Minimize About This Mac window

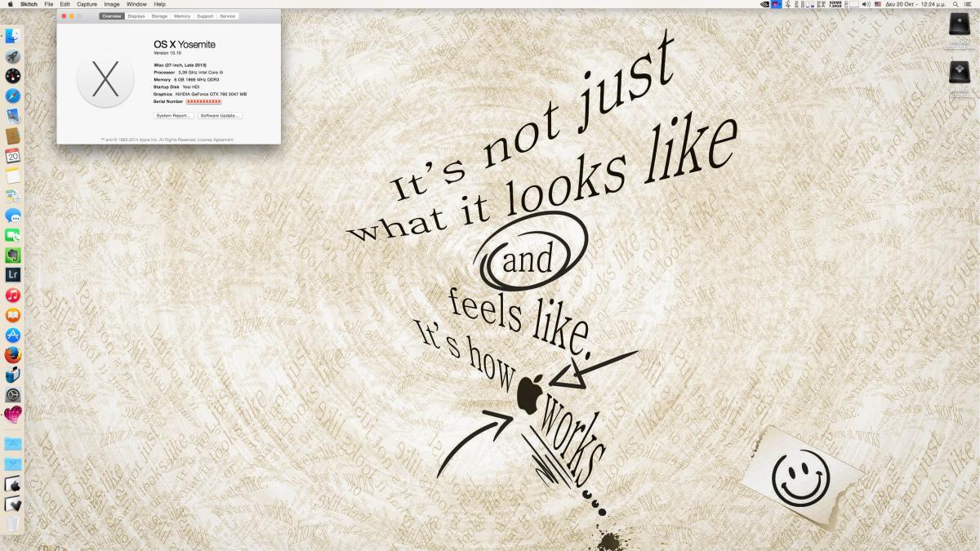tap(71, 16)
